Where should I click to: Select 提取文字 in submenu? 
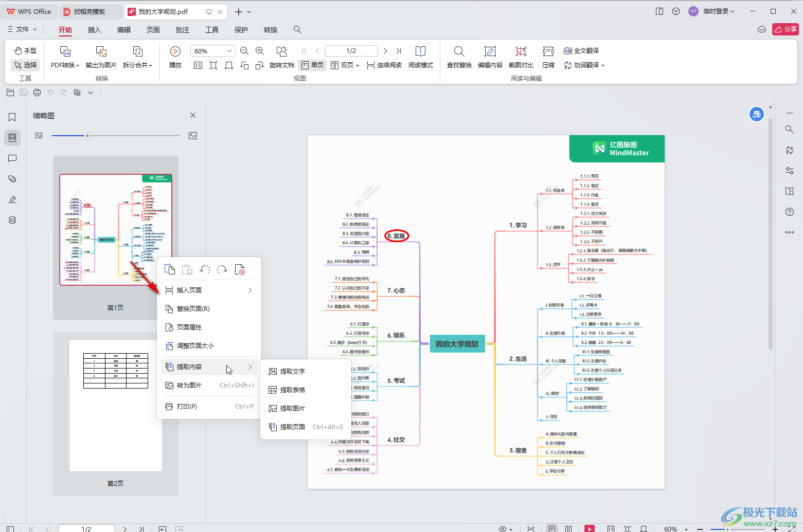[306, 372]
